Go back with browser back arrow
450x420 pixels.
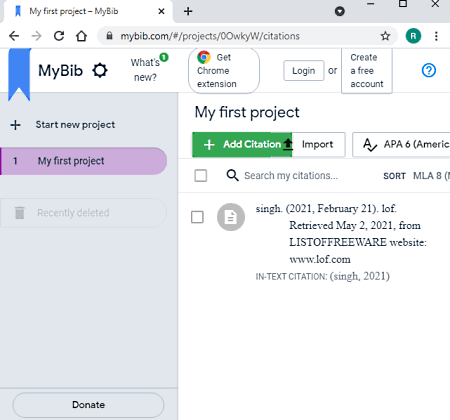click(14, 36)
